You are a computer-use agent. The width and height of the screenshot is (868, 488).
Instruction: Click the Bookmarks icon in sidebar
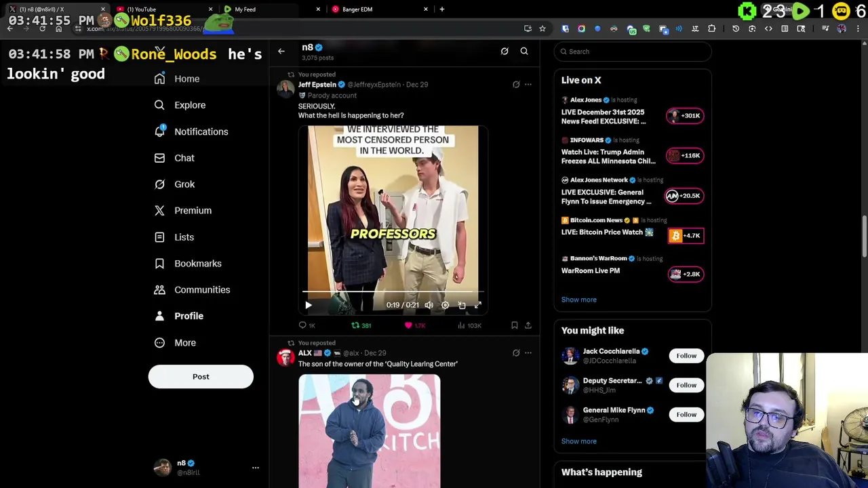click(x=159, y=264)
